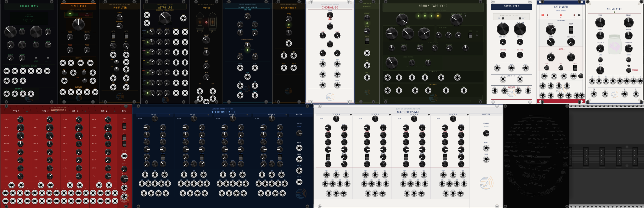This screenshot has width=644, height=208.
Task: Click the Pulsar Grain Load WAV display
Action: (29, 18)
